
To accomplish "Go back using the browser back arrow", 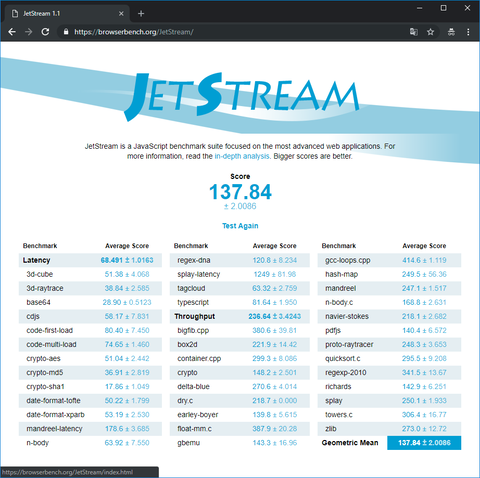I will (x=12, y=32).
